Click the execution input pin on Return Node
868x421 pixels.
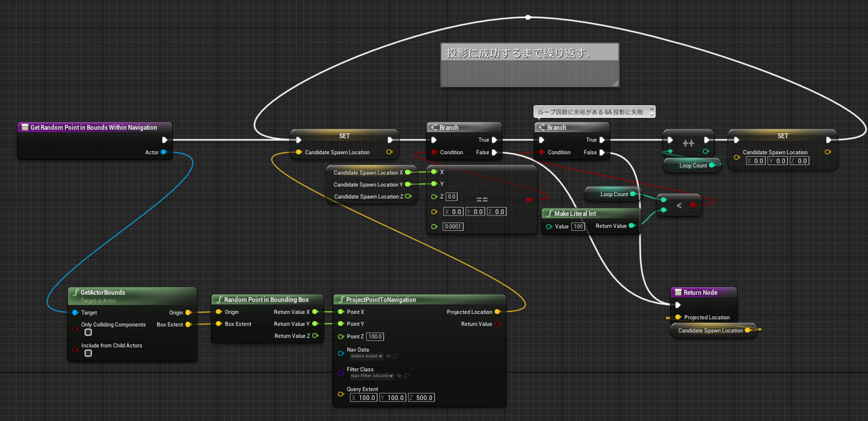[678, 305]
